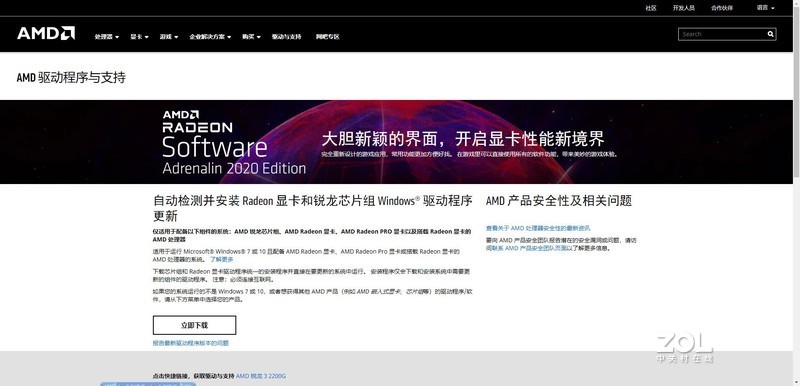Open the 网吧专区 menu item
Viewport: 800px width, 386px height.
pyautogui.click(x=328, y=37)
